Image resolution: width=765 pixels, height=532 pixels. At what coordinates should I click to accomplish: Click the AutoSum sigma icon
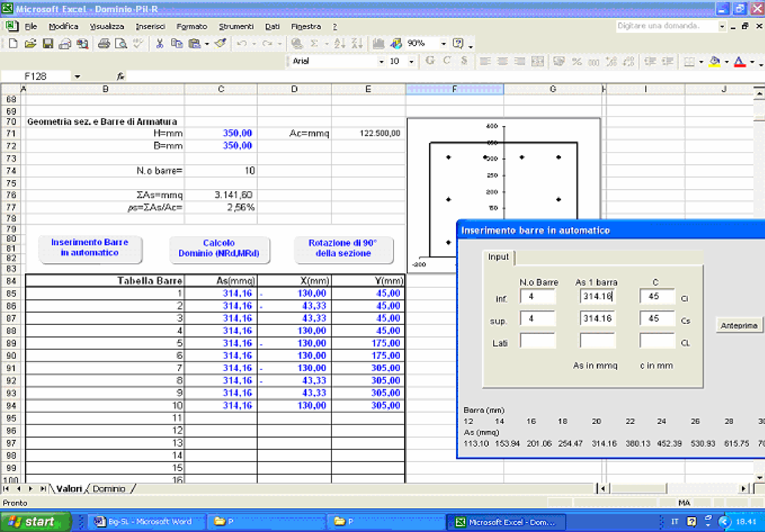tap(314, 44)
